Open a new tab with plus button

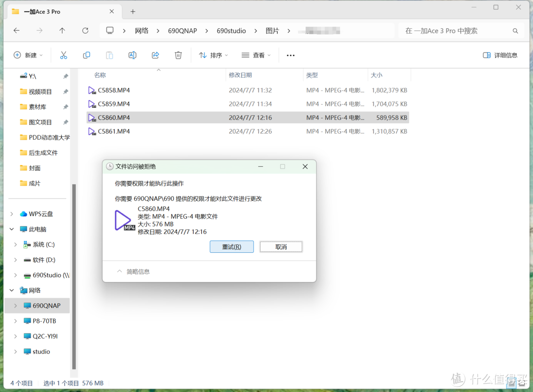point(133,11)
